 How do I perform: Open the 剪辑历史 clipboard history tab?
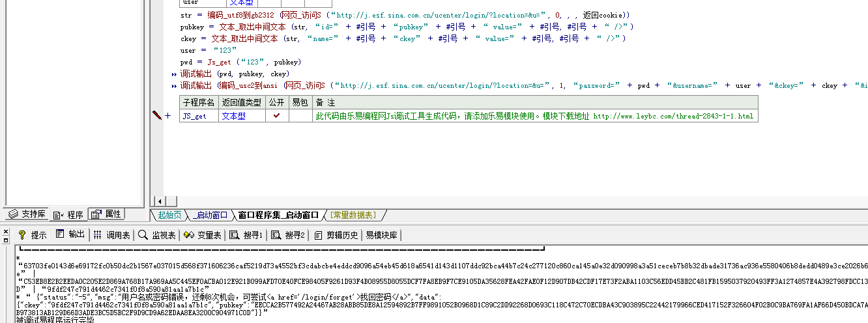(x=336, y=235)
